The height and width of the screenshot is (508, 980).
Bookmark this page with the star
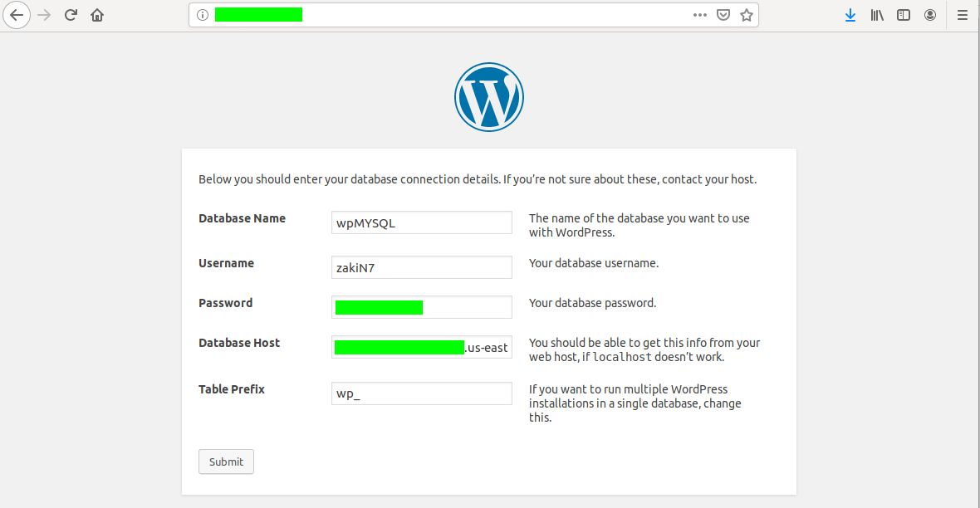[747, 15]
